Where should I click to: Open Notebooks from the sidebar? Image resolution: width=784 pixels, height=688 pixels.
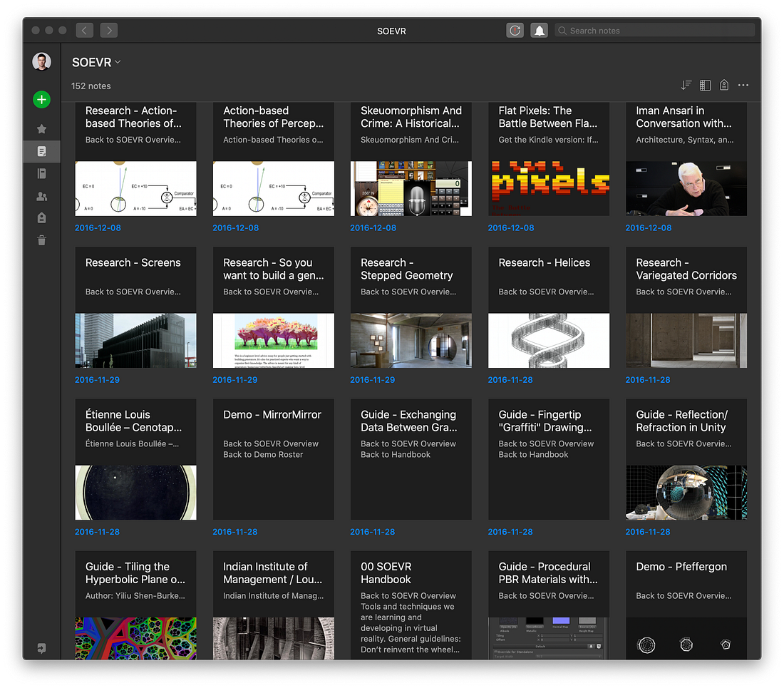coord(41,173)
